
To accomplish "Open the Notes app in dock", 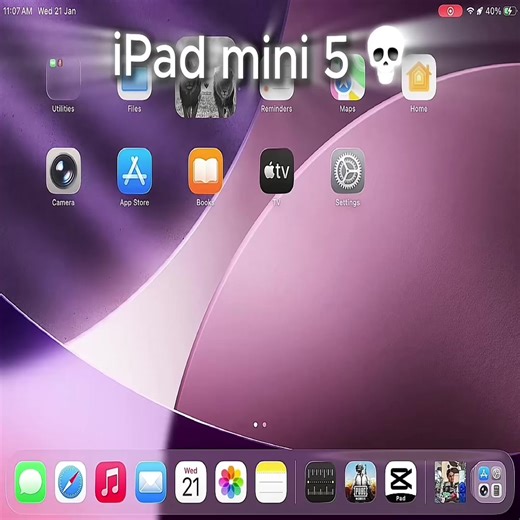I will tap(271, 482).
